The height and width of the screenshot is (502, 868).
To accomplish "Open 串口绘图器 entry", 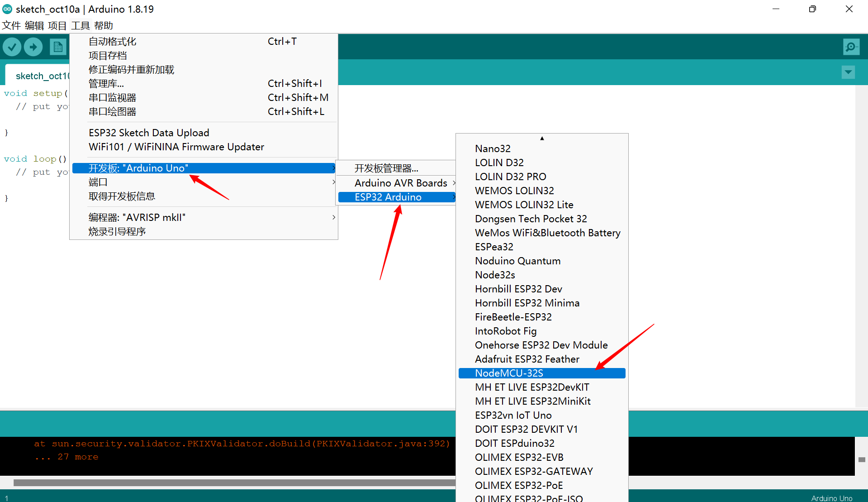I will 204,112.
